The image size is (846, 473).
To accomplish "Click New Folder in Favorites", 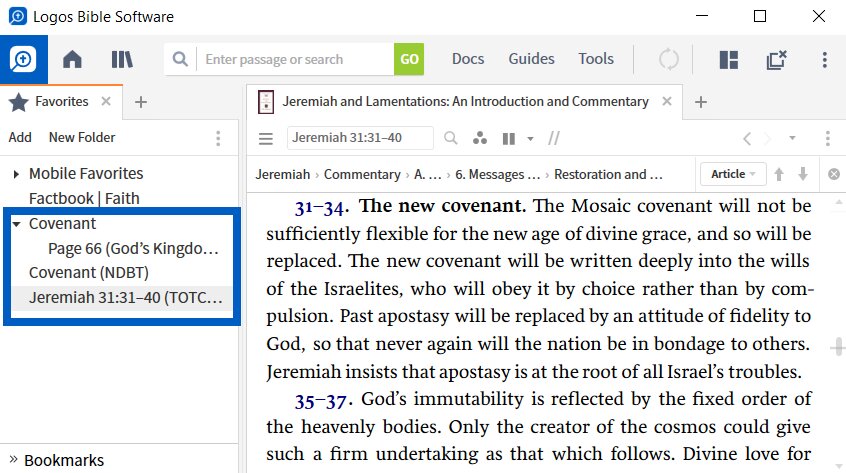I will coord(82,138).
